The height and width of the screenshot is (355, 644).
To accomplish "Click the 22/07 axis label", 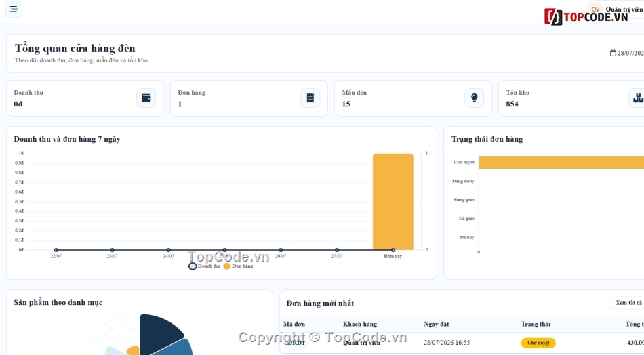I will click(x=56, y=256).
